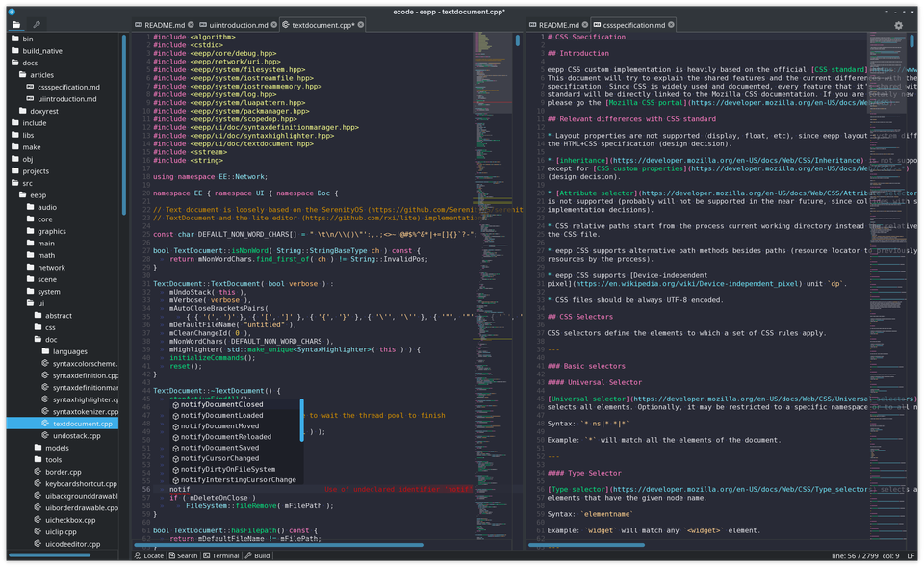Open the Terminal panel
This screenshot has width=924, height=567.
(221, 555)
